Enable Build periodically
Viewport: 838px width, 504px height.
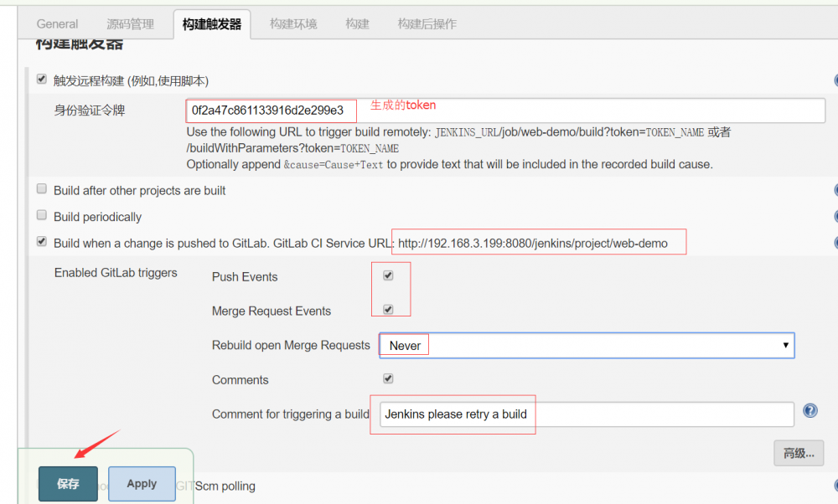click(41, 215)
